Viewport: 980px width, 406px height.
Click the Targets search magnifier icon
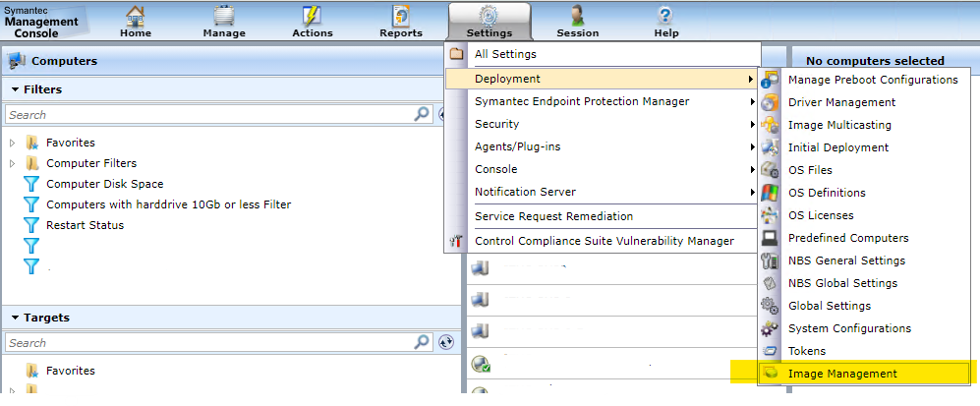tap(422, 342)
